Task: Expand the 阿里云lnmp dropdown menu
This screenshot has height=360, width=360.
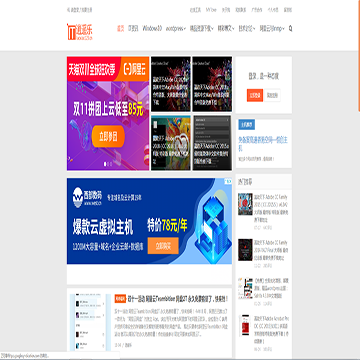Action: point(272,29)
